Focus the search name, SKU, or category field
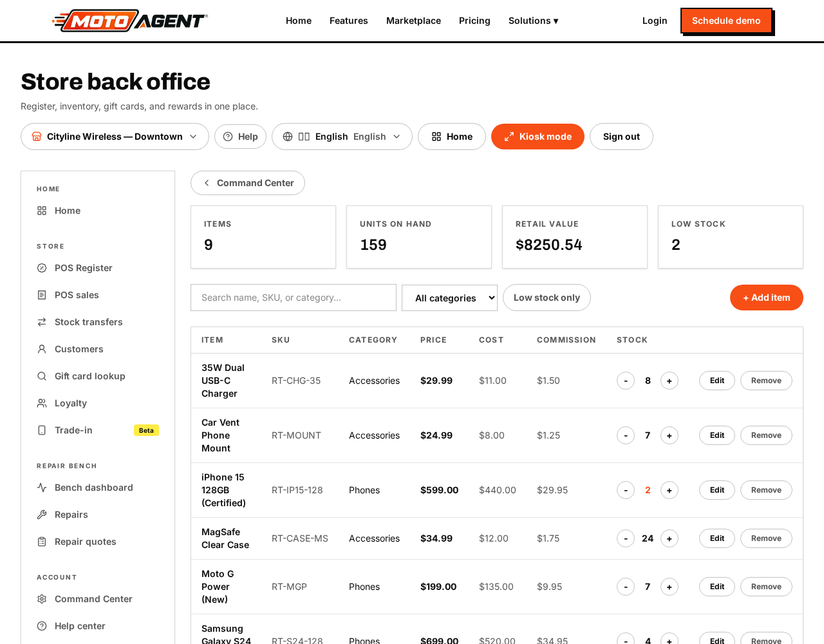This screenshot has width=824, height=644. tap(294, 298)
